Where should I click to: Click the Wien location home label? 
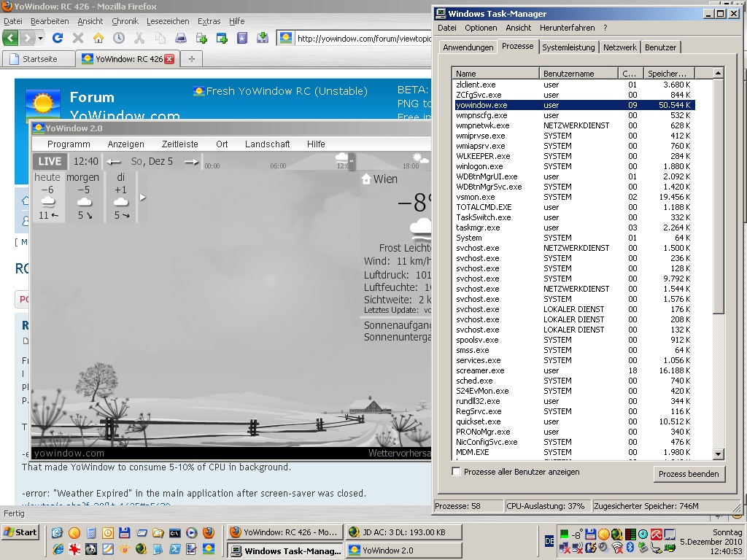coord(379,179)
